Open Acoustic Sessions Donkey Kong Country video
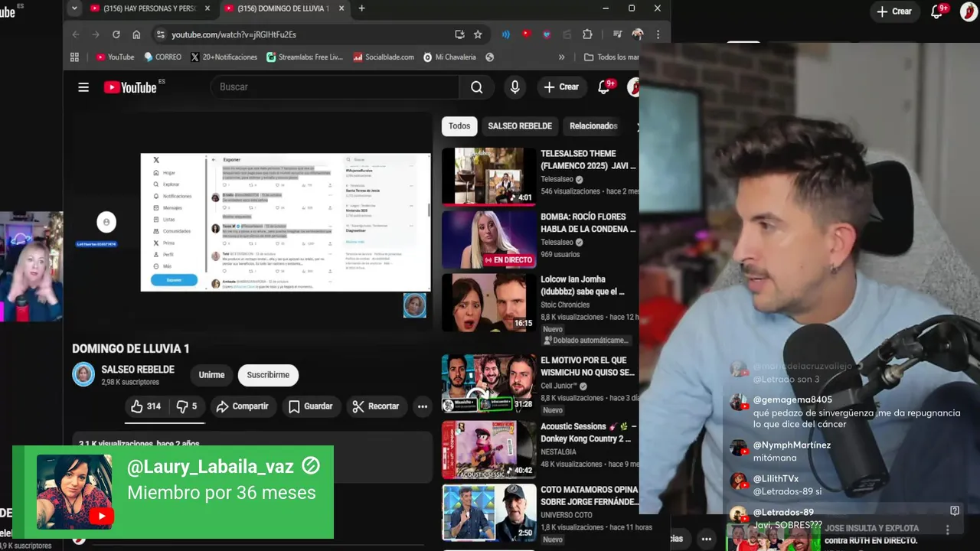 pos(488,450)
